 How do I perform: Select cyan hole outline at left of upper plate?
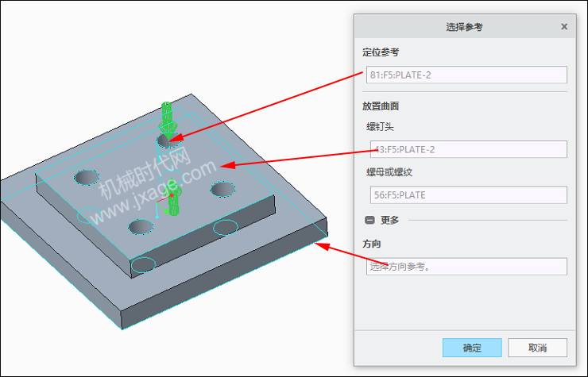click(x=89, y=215)
